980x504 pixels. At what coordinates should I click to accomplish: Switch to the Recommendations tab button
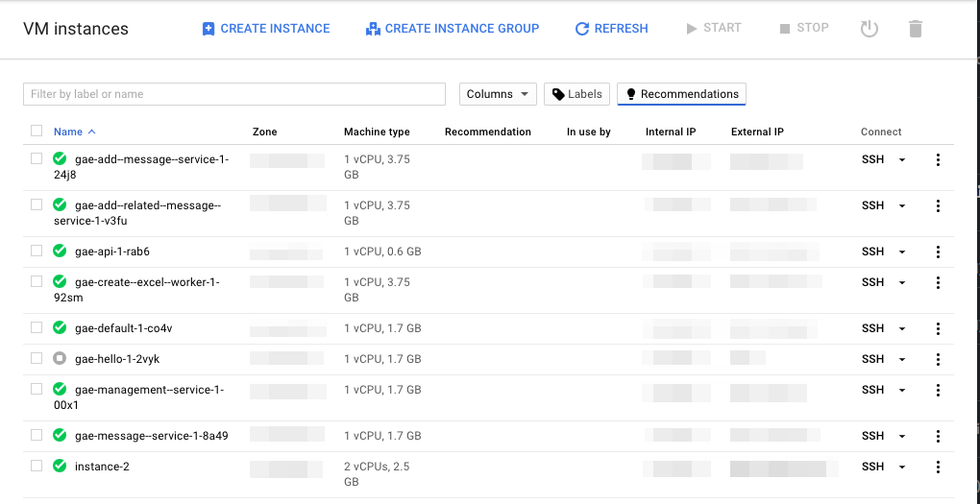pos(681,94)
